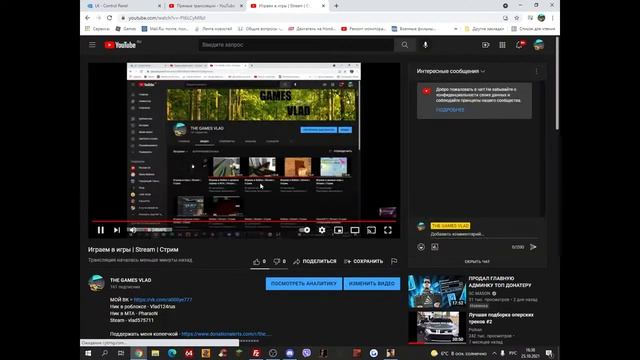640x360 pixels.
Task: Click the magnifier search button
Action: [404, 45]
